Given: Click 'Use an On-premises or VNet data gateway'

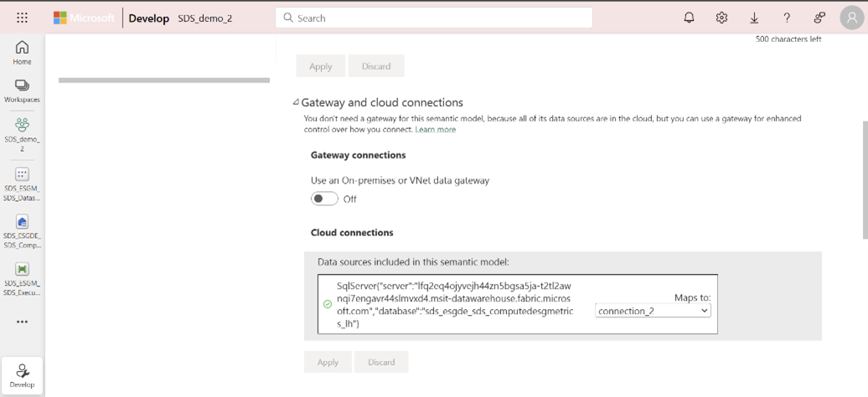Looking at the screenshot, I should (x=400, y=181).
